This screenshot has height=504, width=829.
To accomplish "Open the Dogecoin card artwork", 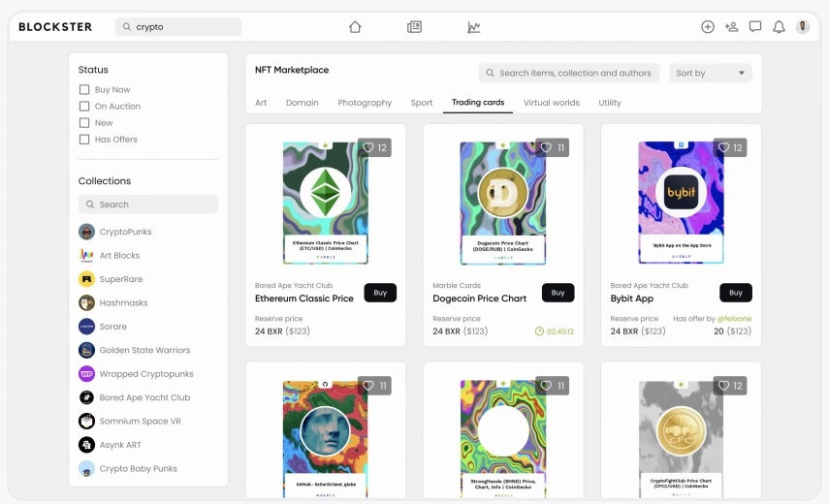I will (503, 203).
